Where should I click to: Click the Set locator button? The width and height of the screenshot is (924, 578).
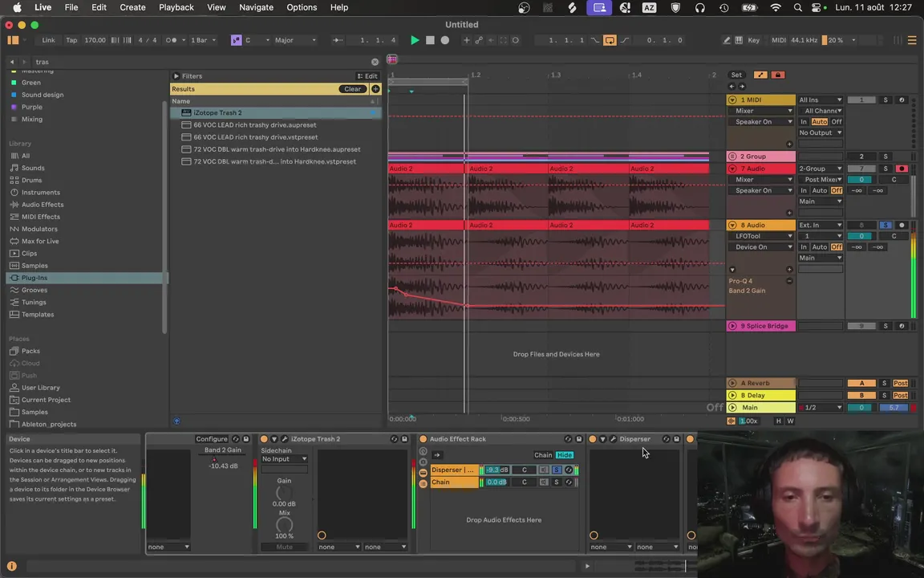click(736, 75)
